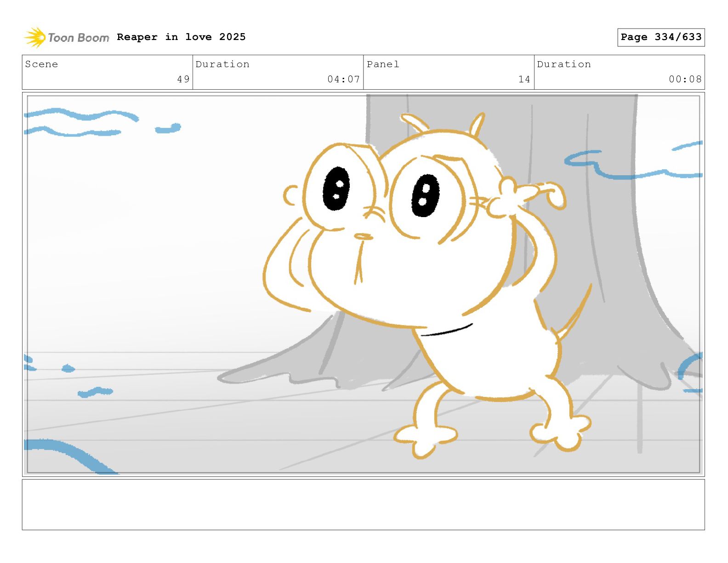This screenshot has height=563, width=728.
Task: Click the scene number '49'
Action: [x=183, y=79]
